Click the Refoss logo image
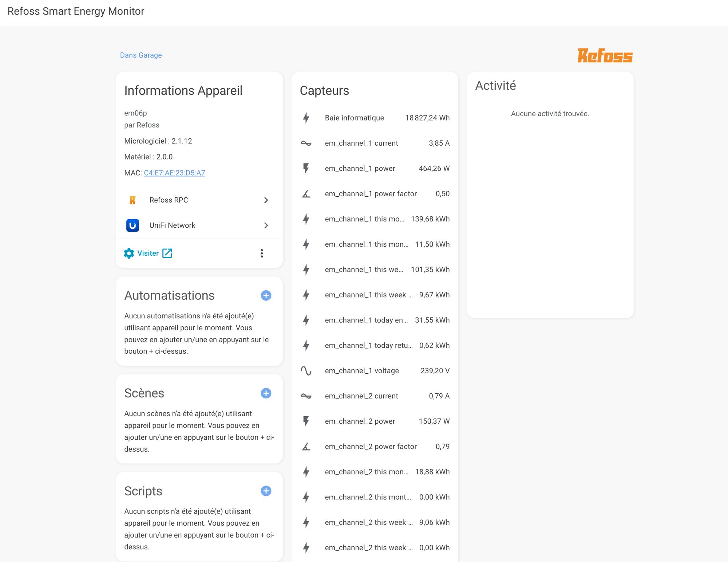This screenshot has height=562, width=728. 605,56
